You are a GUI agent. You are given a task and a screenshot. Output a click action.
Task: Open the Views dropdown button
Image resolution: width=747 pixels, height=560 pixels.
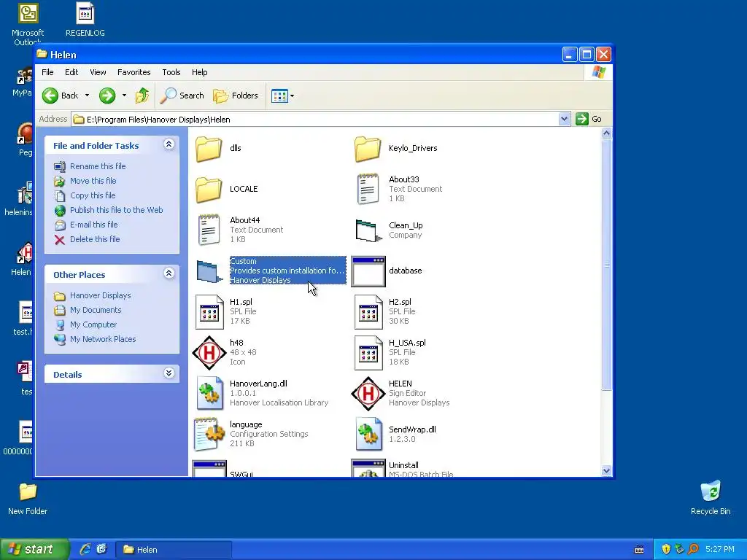[282, 96]
